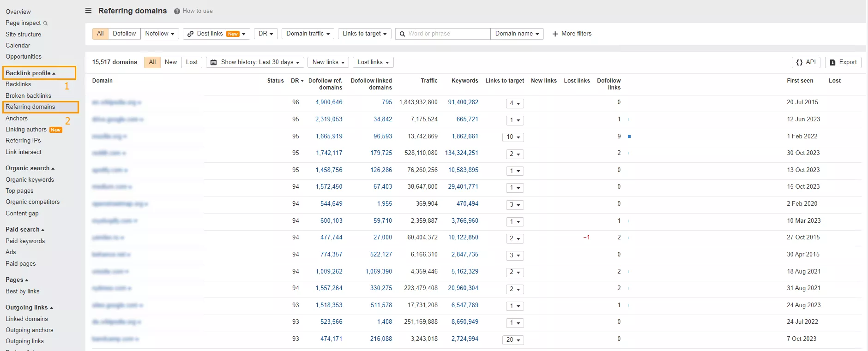This screenshot has height=351, width=868.
Task: Click the How to use help icon
Action: 177,11
